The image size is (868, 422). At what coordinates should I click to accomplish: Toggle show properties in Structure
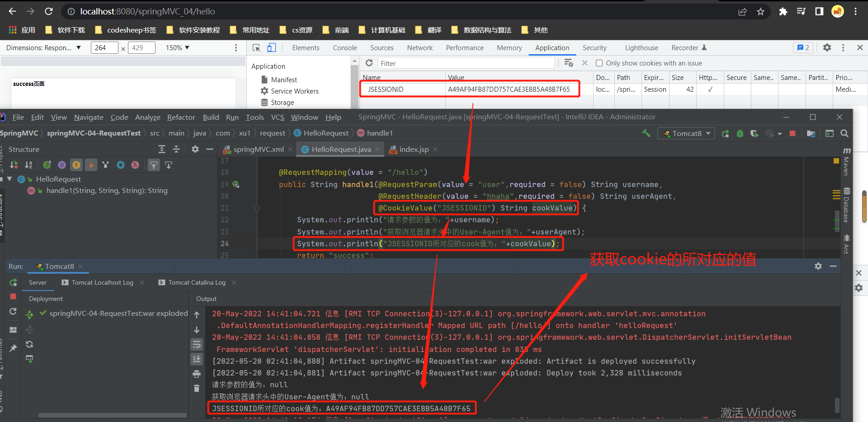click(x=62, y=165)
